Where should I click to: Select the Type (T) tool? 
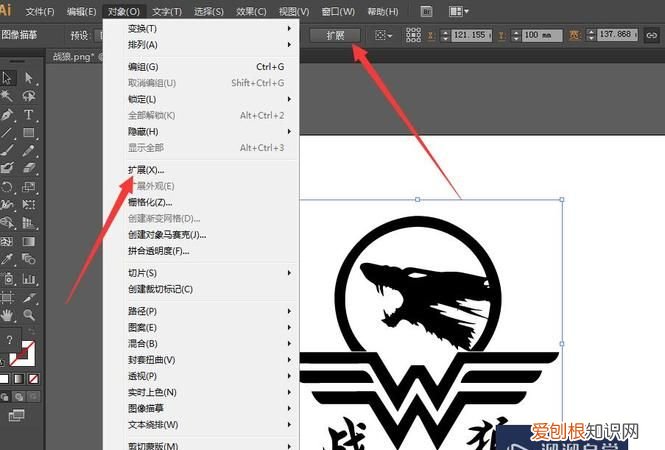[29, 115]
